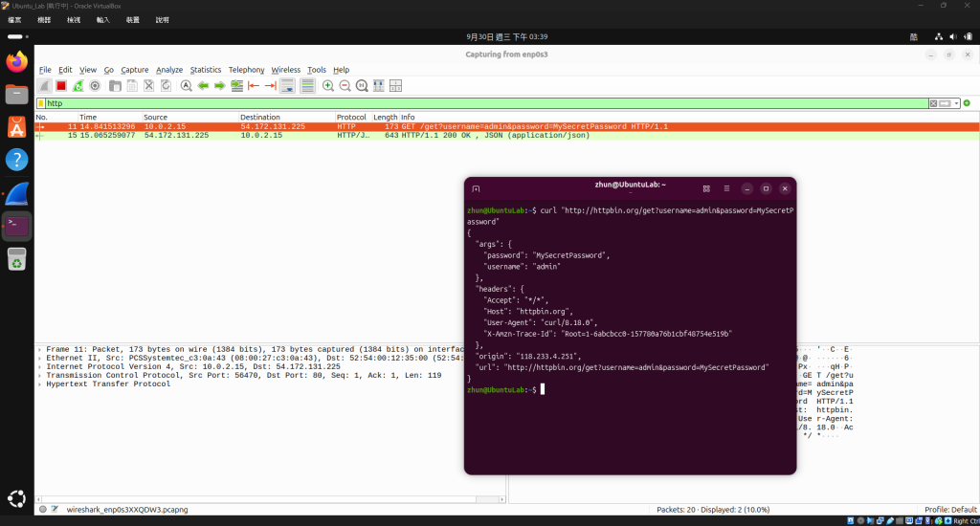Launch Firefox from the Ubuntu dock

pos(17,62)
